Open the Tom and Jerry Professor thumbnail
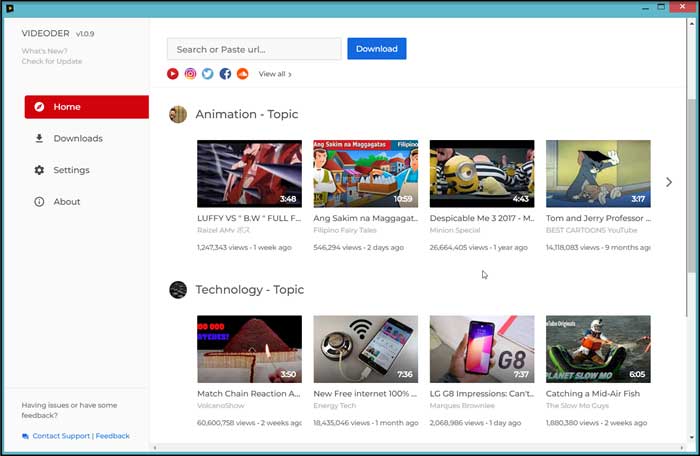Viewport: 700px width, 456px height. [x=598, y=174]
